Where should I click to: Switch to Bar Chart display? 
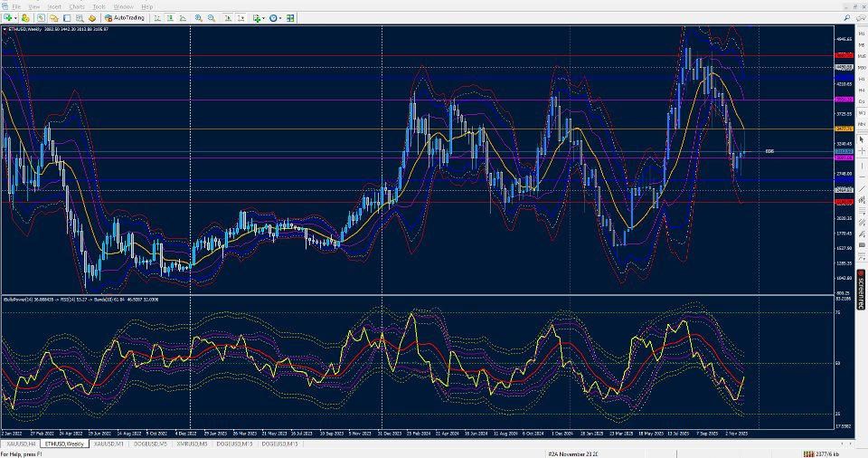(x=157, y=18)
